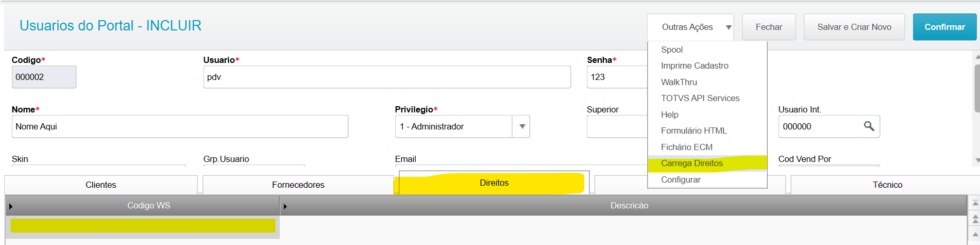Open TOTVS API Services menu option
Screen dimensions: 980x245
point(700,99)
